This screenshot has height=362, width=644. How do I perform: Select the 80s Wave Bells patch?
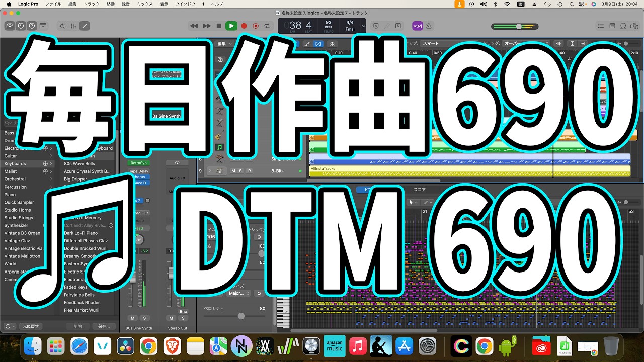(x=79, y=164)
